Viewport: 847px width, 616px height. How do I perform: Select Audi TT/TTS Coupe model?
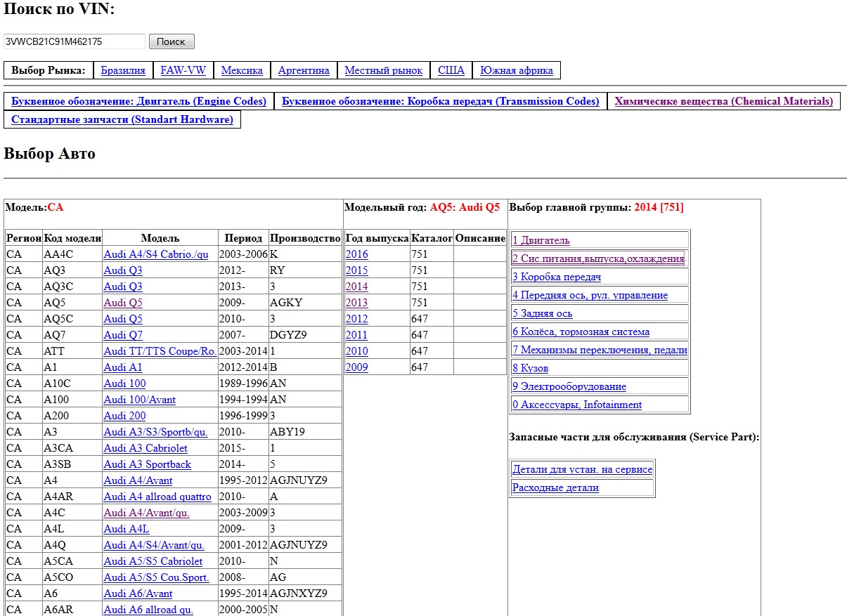(160, 351)
